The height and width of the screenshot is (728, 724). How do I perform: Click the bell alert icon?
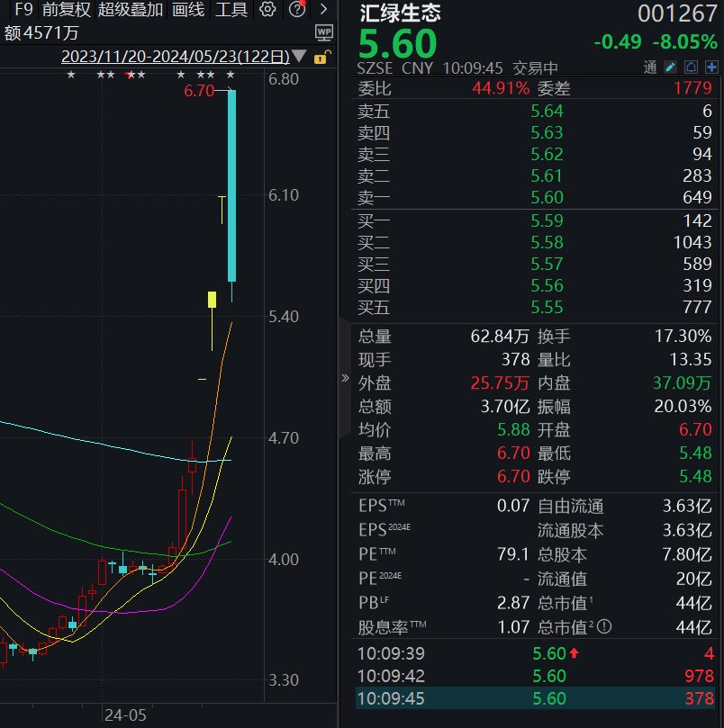(691, 67)
